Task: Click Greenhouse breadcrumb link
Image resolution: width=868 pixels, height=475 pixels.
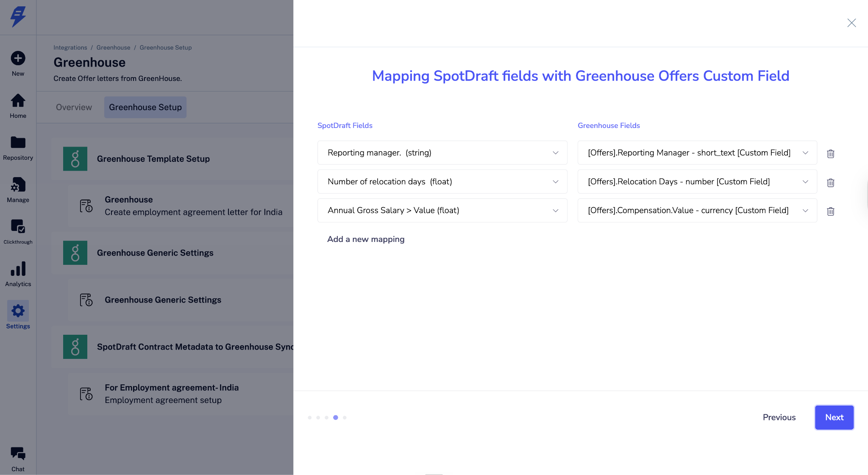Action: pyautogui.click(x=113, y=47)
